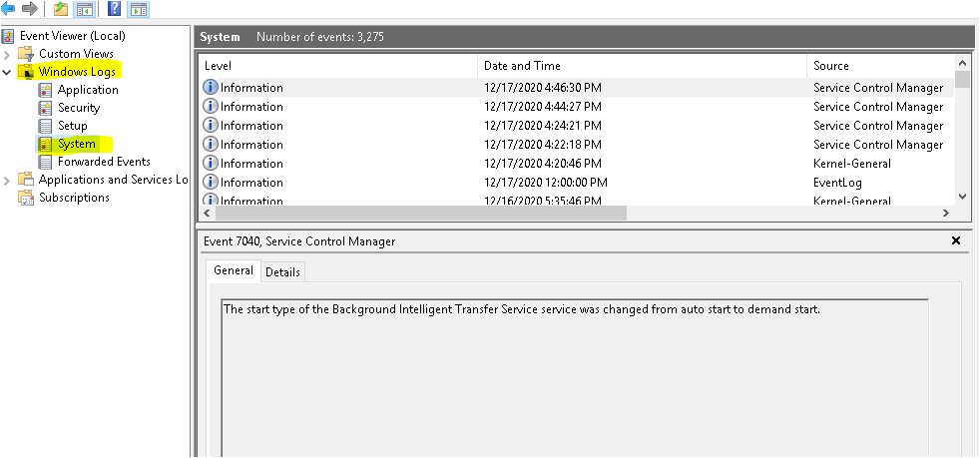
Task: Select the Application log icon in the tree
Action: coord(45,90)
